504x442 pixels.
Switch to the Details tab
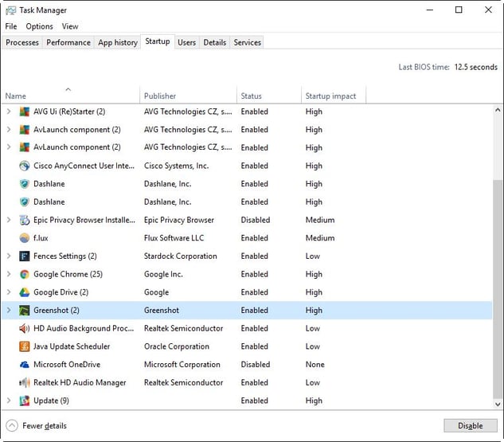215,42
